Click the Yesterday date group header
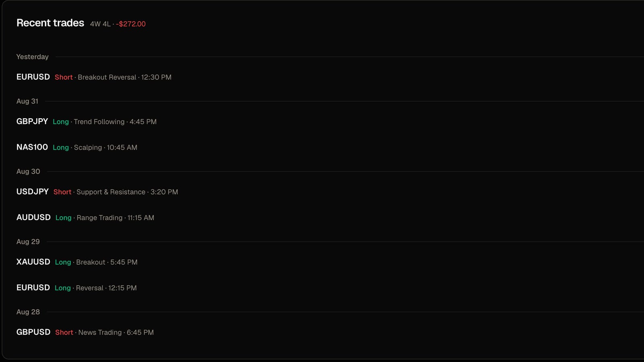Viewport: 644px width, 362px height. point(32,57)
